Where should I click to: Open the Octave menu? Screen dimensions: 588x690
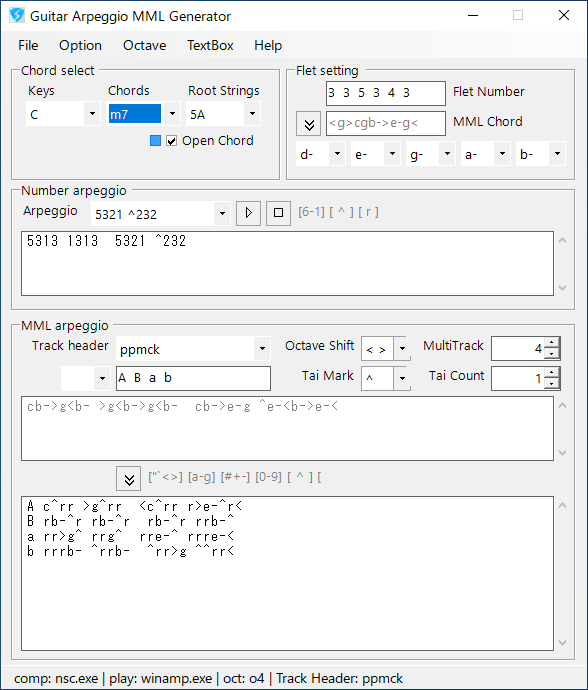point(144,45)
